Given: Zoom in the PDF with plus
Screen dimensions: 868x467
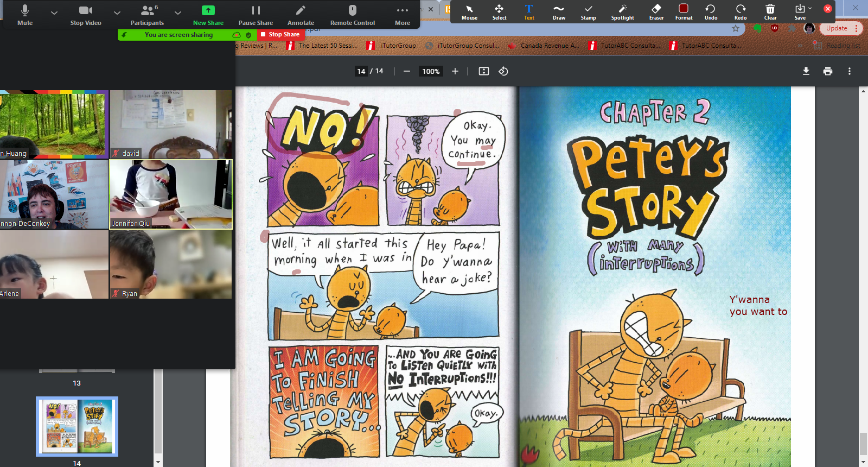Looking at the screenshot, I should [x=455, y=71].
